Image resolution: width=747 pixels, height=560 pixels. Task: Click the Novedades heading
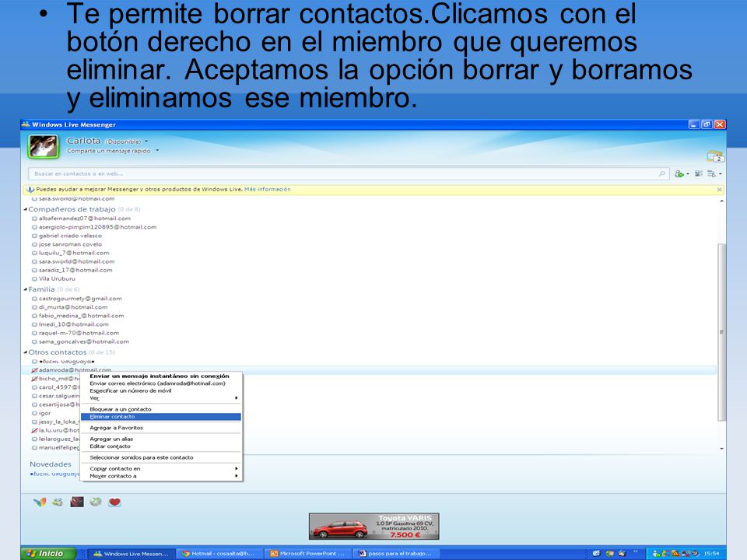click(51, 464)
